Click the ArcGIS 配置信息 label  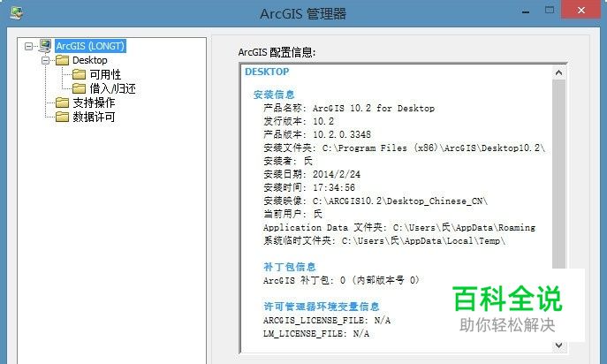[x=277, y=52]
